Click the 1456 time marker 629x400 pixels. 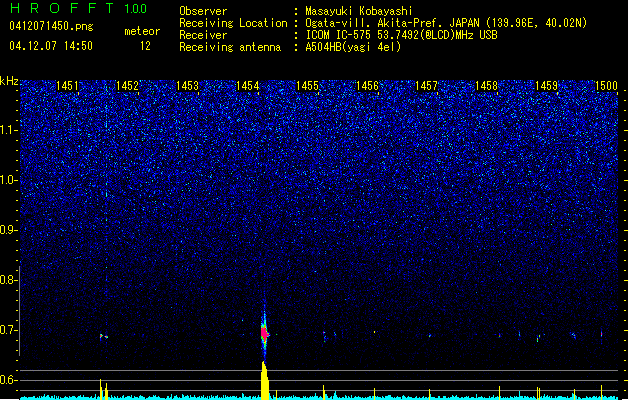click(367, 86)
